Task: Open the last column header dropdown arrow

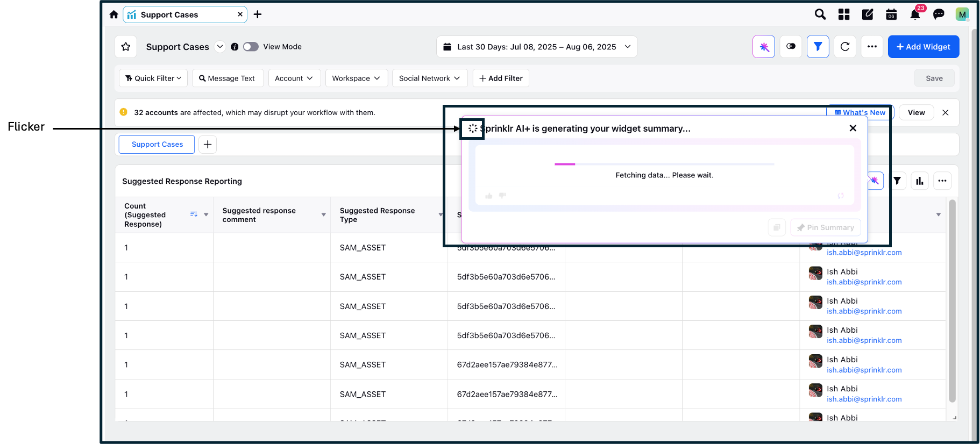Action: pyautogui.click(x=939, y=214)
